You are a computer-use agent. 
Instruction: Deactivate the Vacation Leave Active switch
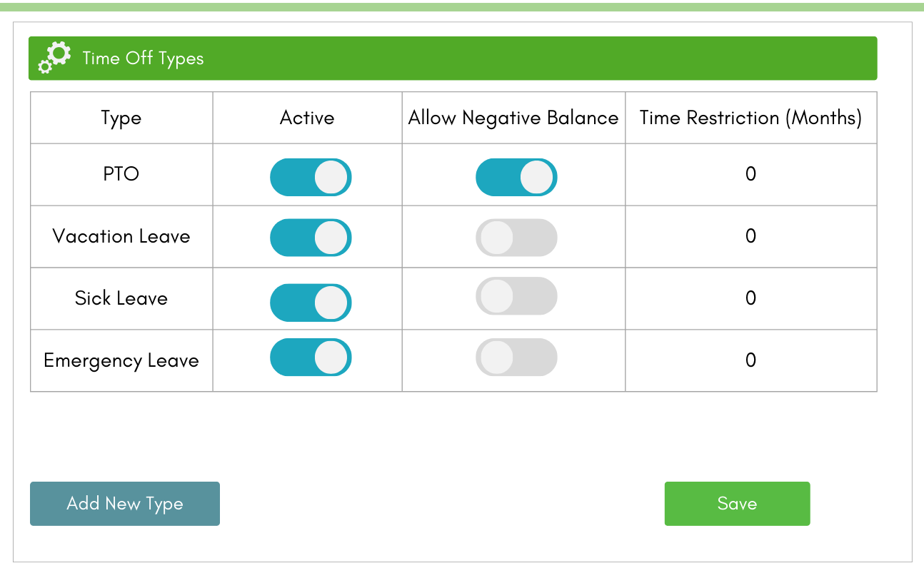coord(311,238)
